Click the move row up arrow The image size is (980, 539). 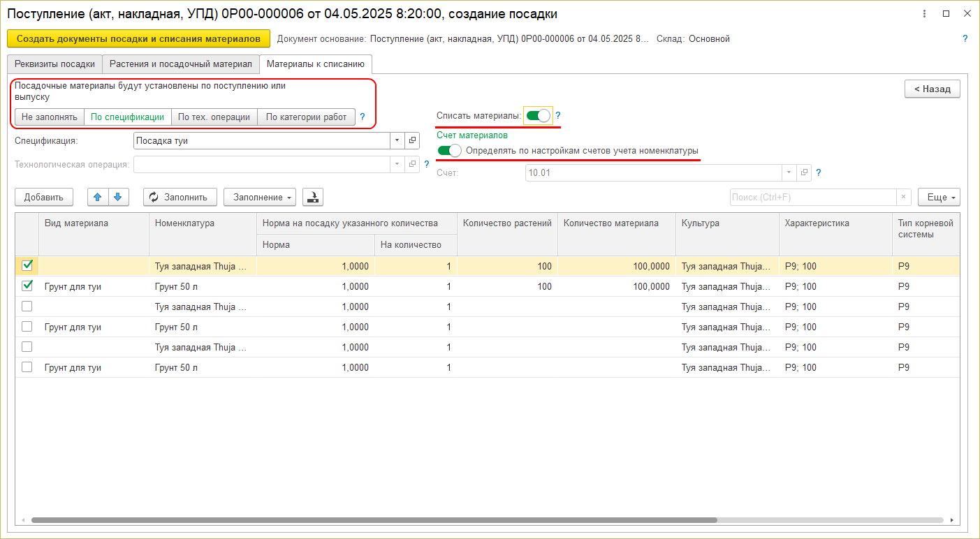coord(97,198)
